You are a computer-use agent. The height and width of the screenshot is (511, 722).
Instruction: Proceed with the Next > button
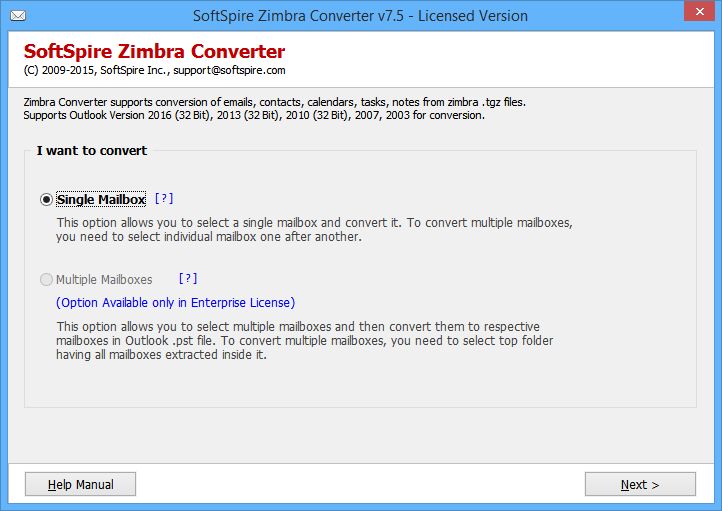click(640, 484)
